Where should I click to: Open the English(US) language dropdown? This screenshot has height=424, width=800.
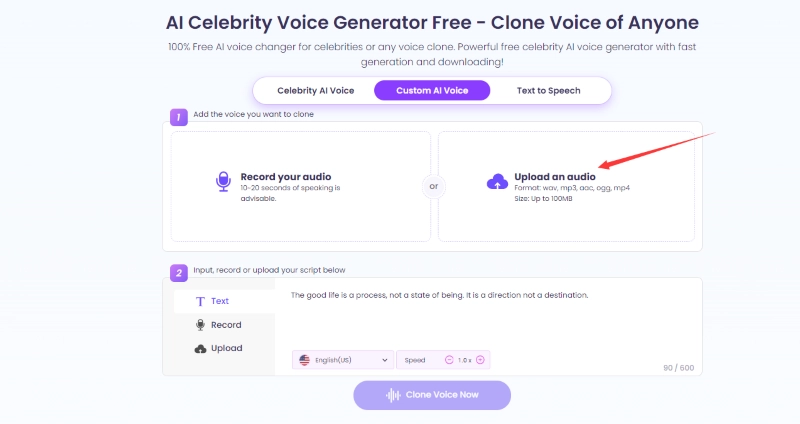[344, 360]
